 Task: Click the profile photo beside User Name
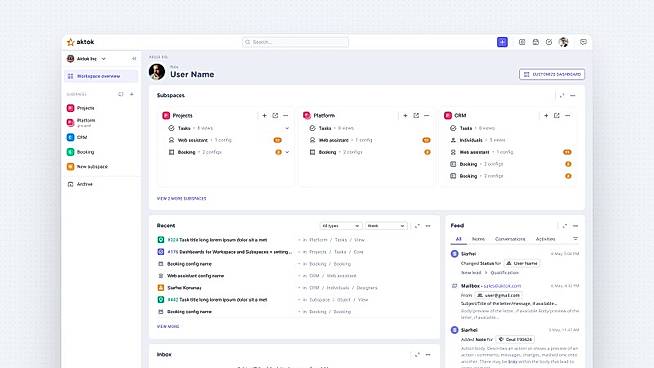tap(157, 72)
